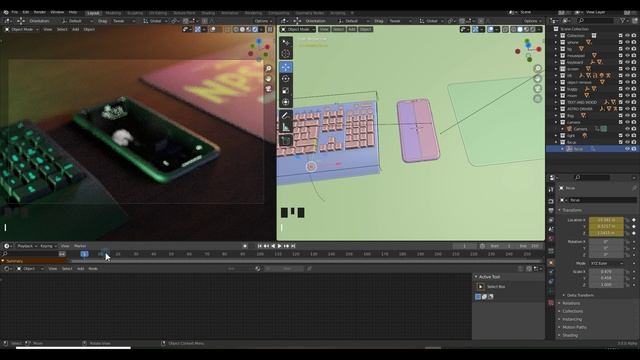Open the Window menu
Viewport: 640px width, 360px height.
tap(57, 13)
